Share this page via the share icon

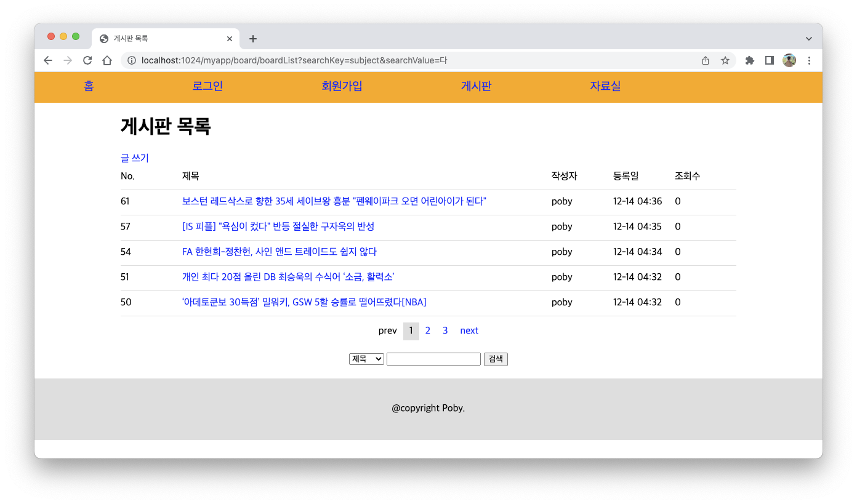(706, 60)
